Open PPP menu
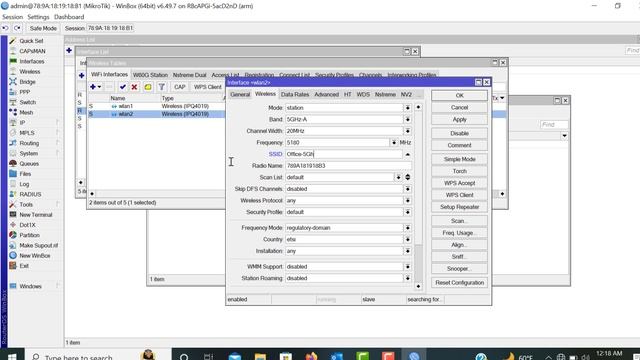This screenshot has width=640, height=360. click(24, 92)
